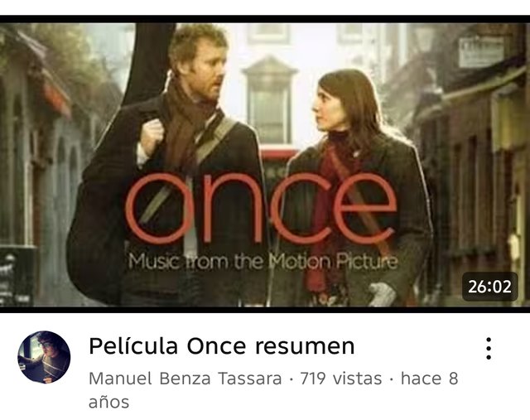Open the "Película Once resumen" video title
This screenshot has width=530, height=420.
[222, 346]
